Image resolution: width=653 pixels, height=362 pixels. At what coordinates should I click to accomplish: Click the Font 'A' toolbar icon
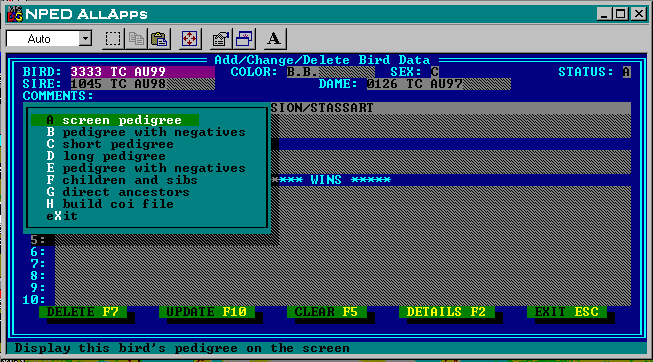click(274, 39)
